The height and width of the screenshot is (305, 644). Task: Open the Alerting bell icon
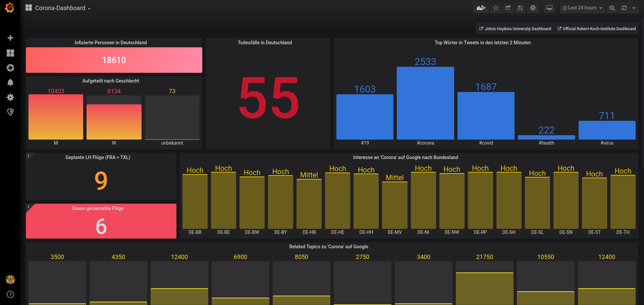click(x=10, y=83)
